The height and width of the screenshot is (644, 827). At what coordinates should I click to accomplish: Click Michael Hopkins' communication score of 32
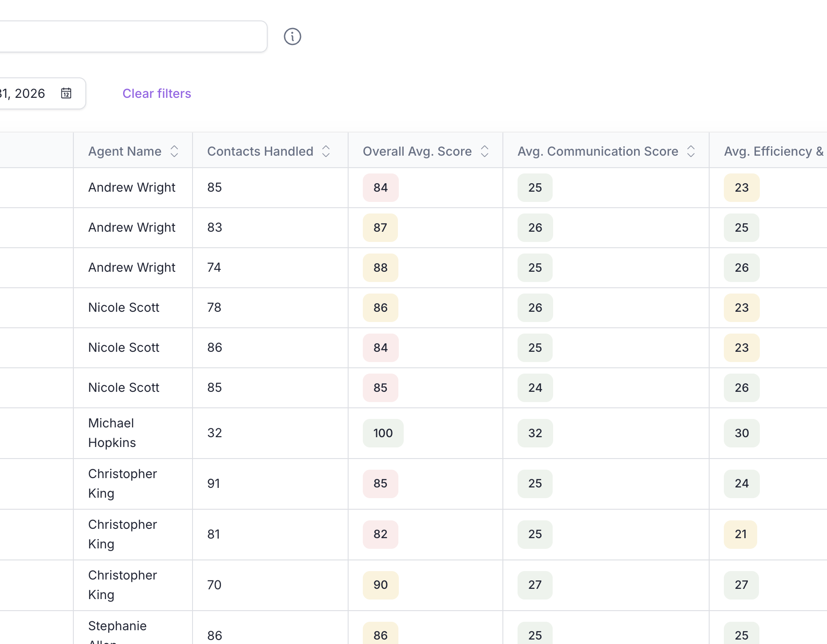[534, 433]
